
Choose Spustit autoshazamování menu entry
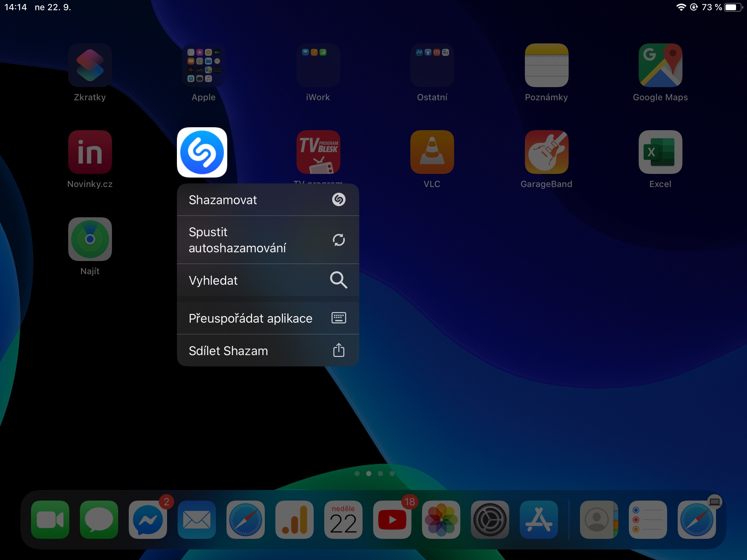(268, 240)
